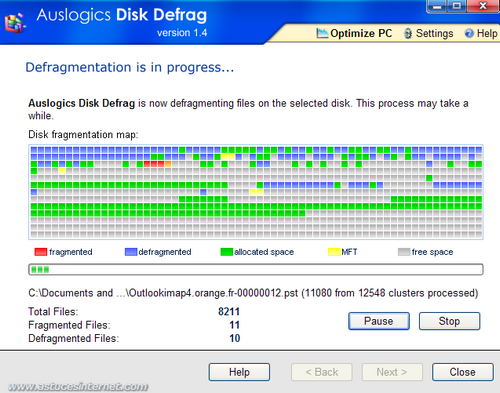Click the Auslogics Disk Defrag logo icon
The image size is (500, 393).
15,22
